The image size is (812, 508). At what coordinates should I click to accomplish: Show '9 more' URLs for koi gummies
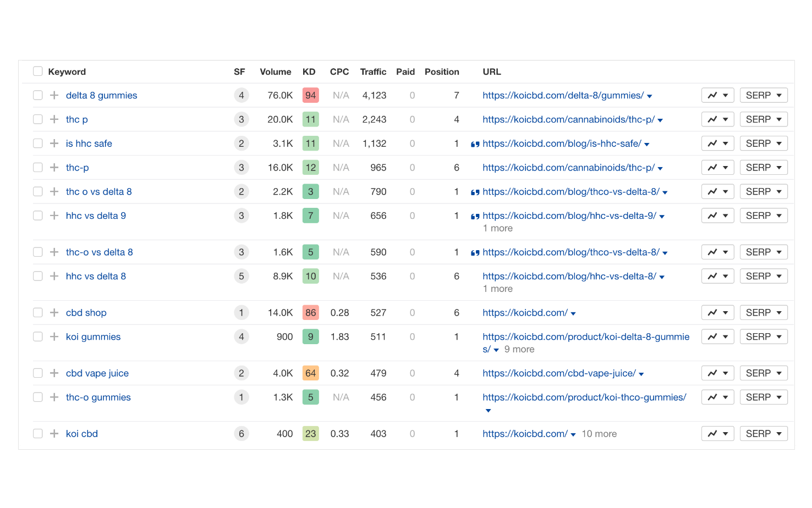519,349
